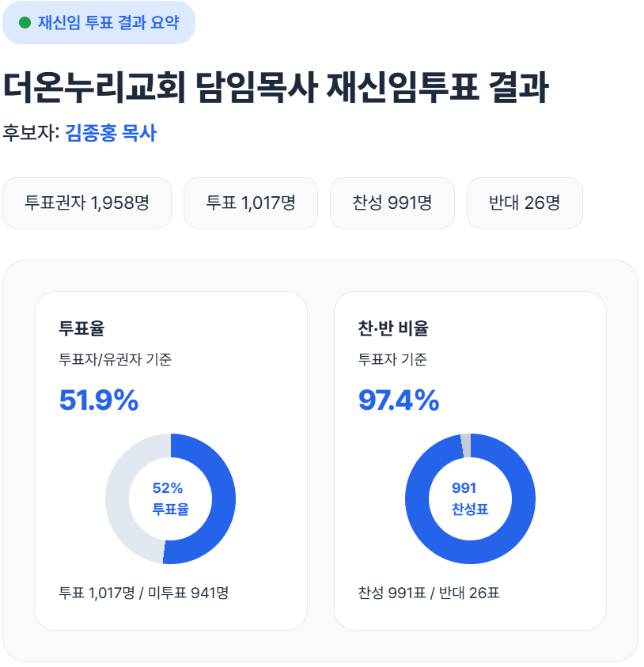Click the 투표 1,017명 / 미투표 941명 caption
Screen dimensions: 644x667
[x=144, y=592]
